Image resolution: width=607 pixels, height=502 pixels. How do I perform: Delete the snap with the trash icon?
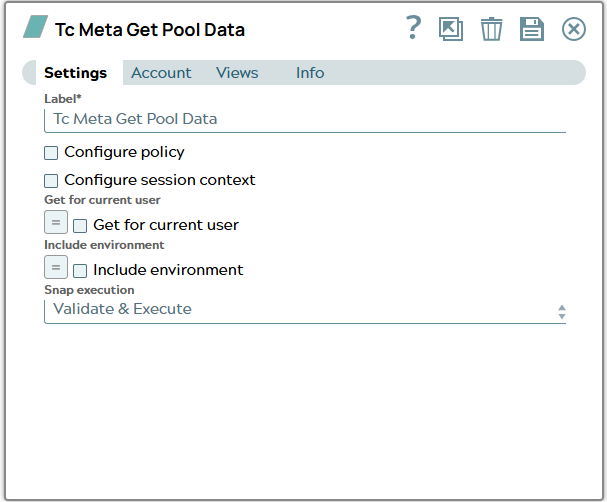click(491, 29)
